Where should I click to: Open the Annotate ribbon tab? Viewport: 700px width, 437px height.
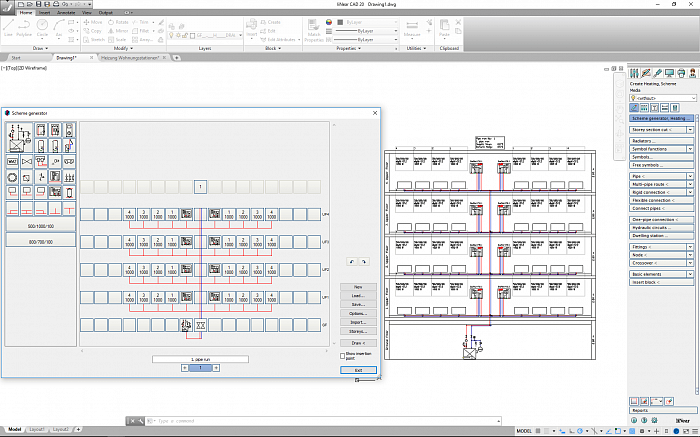[66, 12]
